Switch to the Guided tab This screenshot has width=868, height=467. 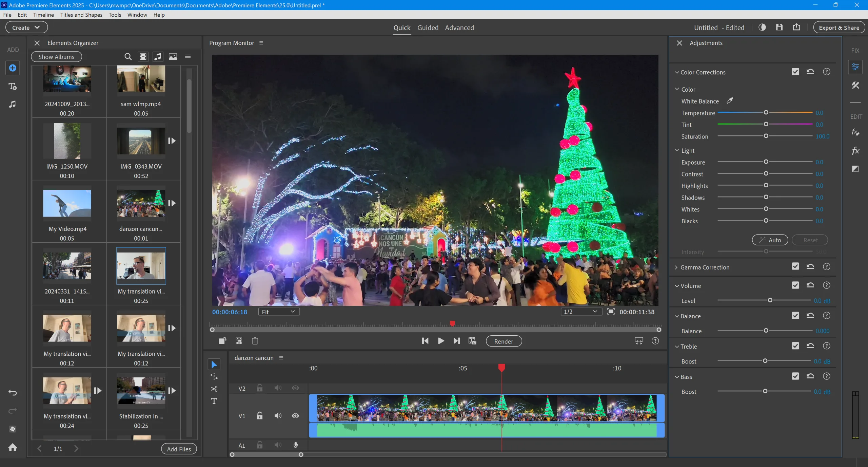click(x=428, y=28)
